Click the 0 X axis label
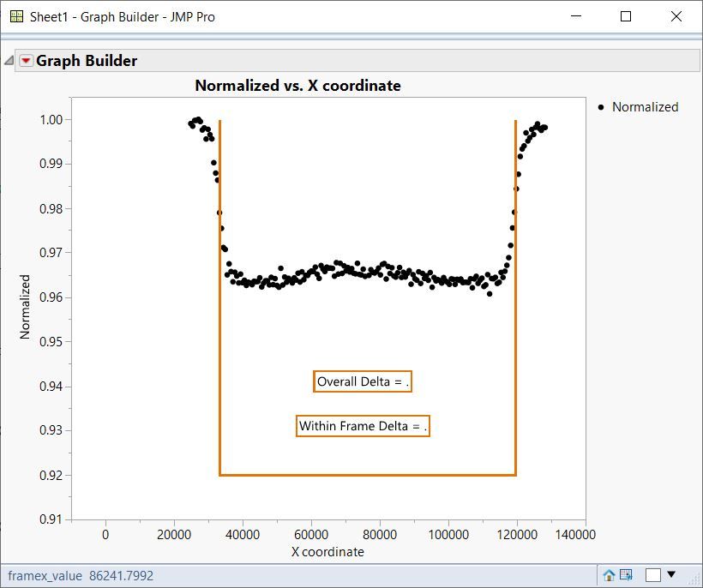 (x=105, y=534)
